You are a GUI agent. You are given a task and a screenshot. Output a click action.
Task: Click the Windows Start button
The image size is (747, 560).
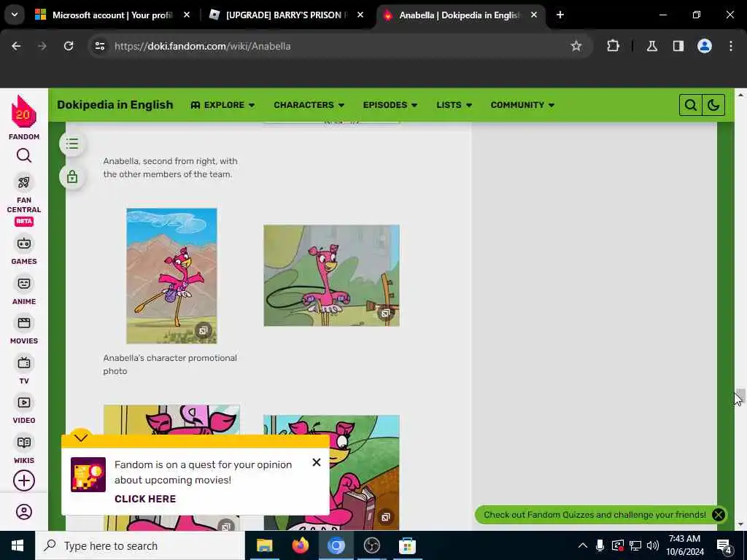pos(18,545)
